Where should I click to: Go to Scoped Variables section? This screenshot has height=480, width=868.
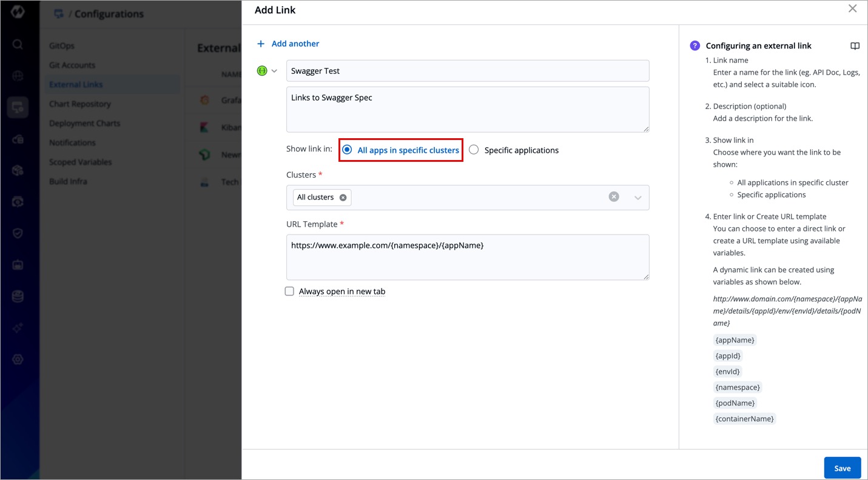[80, 162]
